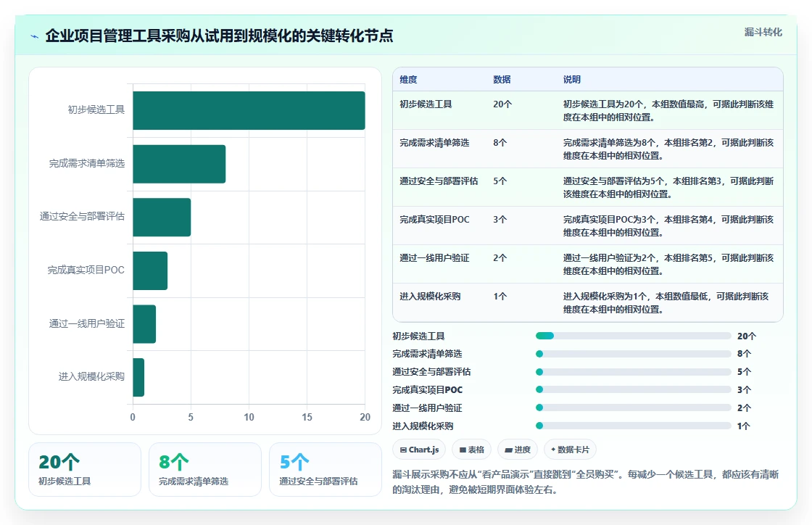Click the 维度 column header
The height and width of the screenshot is (525, 812).
pos(408,79)
